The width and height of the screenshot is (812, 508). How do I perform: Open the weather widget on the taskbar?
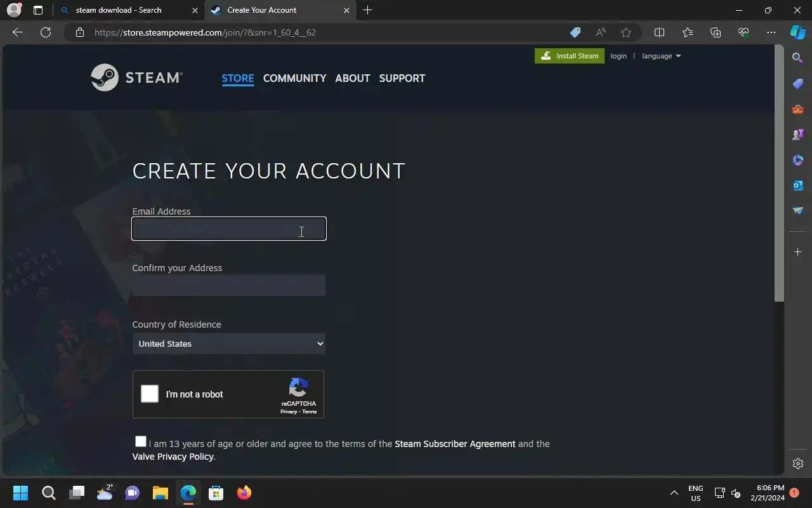(x=105, y=493)
